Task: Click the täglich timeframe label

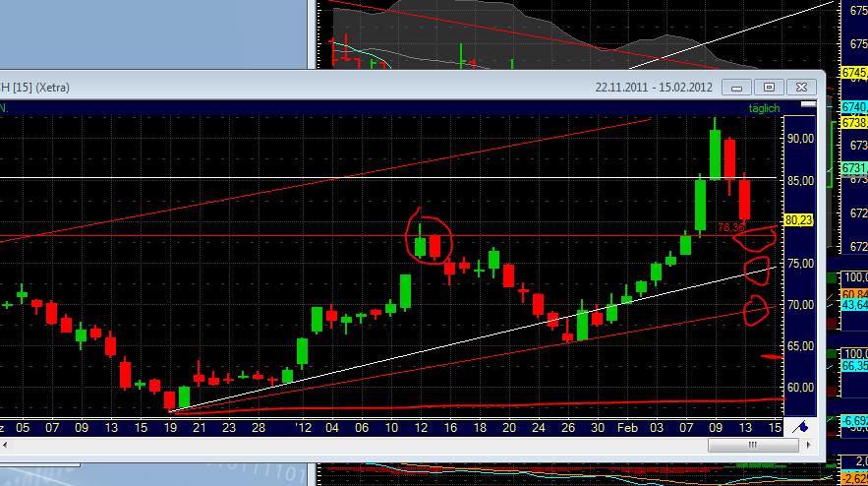Action: point(764,108)
